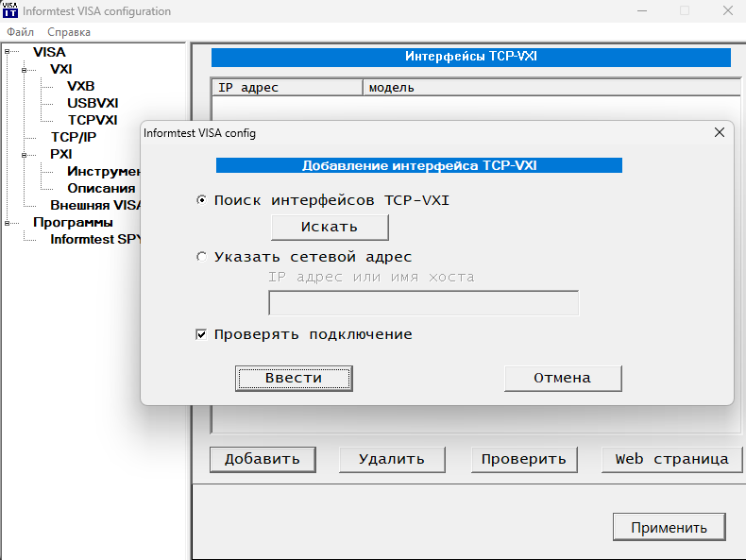Click the IP адрес column header
The image size is (746, 560).
[287, 88]
